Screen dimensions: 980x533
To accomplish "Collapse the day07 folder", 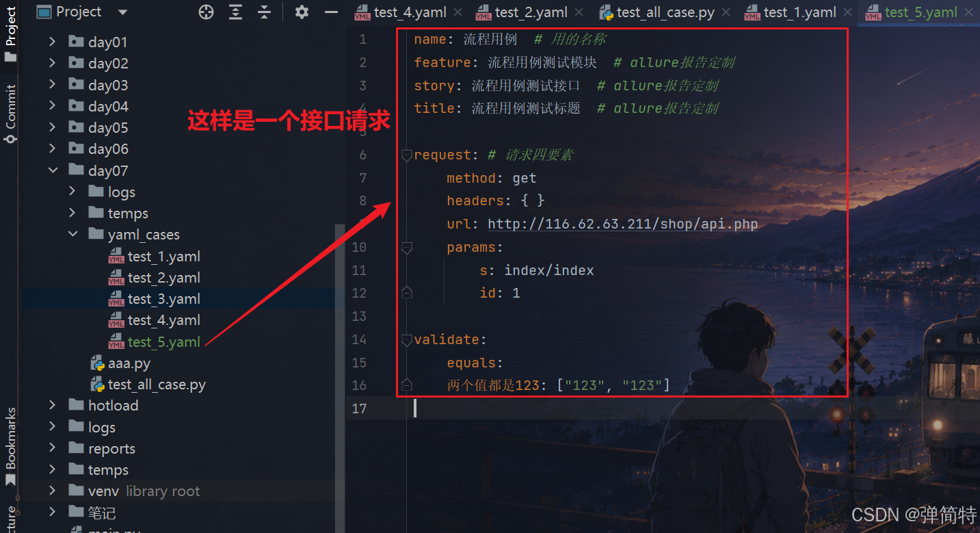I will 53,170.
